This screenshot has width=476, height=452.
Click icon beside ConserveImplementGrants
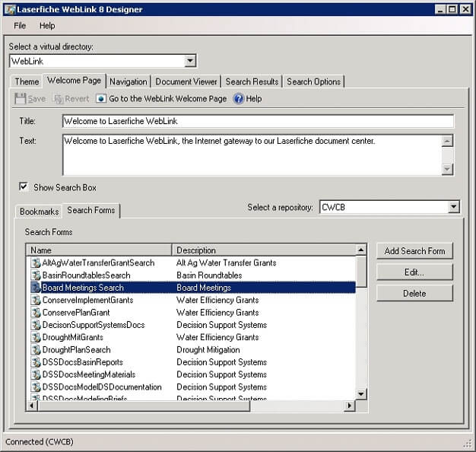[36, 300]
